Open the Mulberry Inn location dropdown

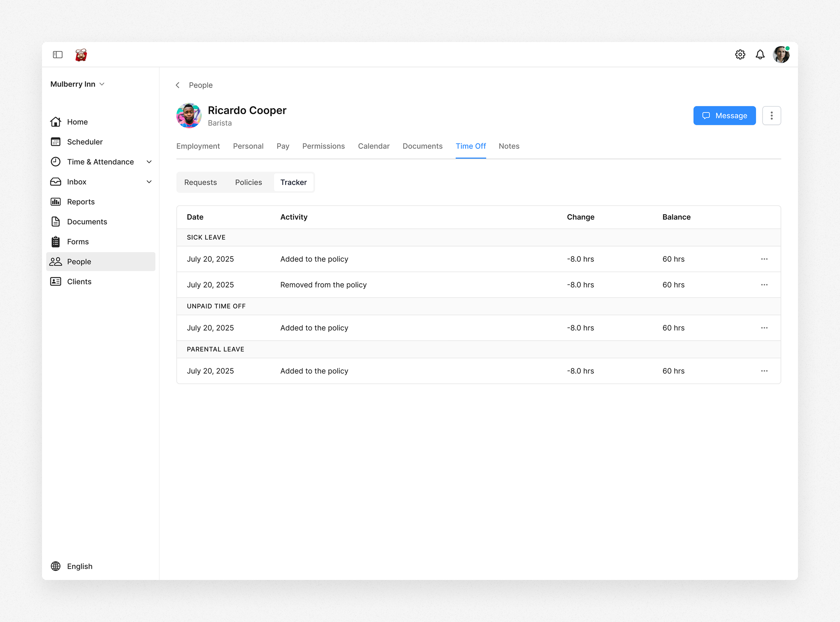pos(77,84)
